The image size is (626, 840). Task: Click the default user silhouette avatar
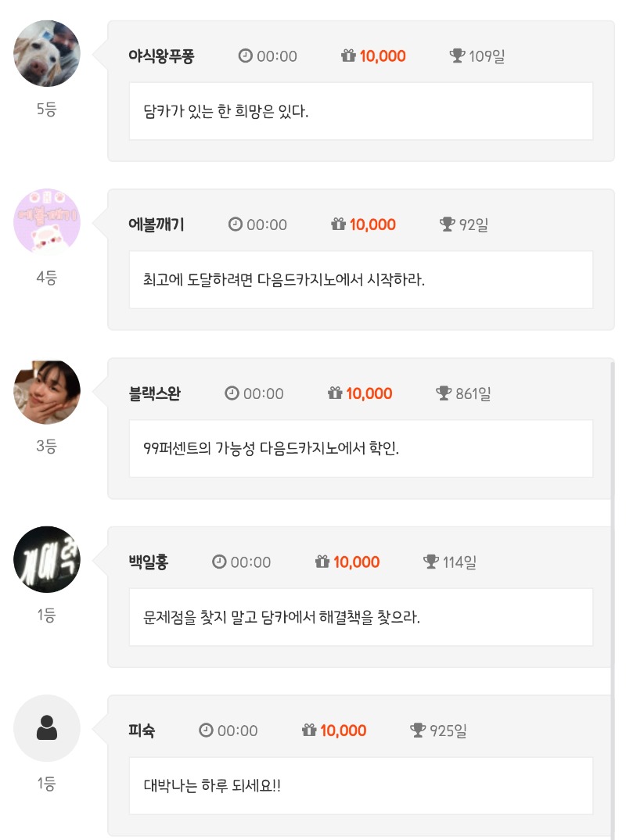(x=47, y=728)
